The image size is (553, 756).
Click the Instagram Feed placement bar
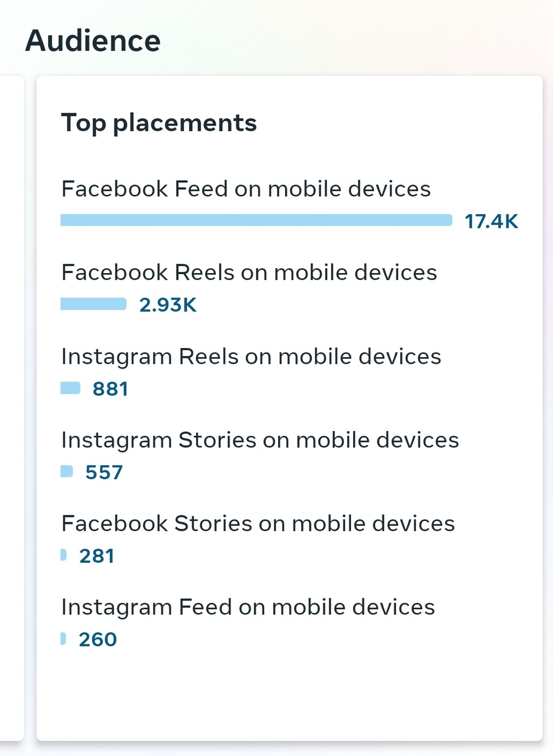pos(63,638)
